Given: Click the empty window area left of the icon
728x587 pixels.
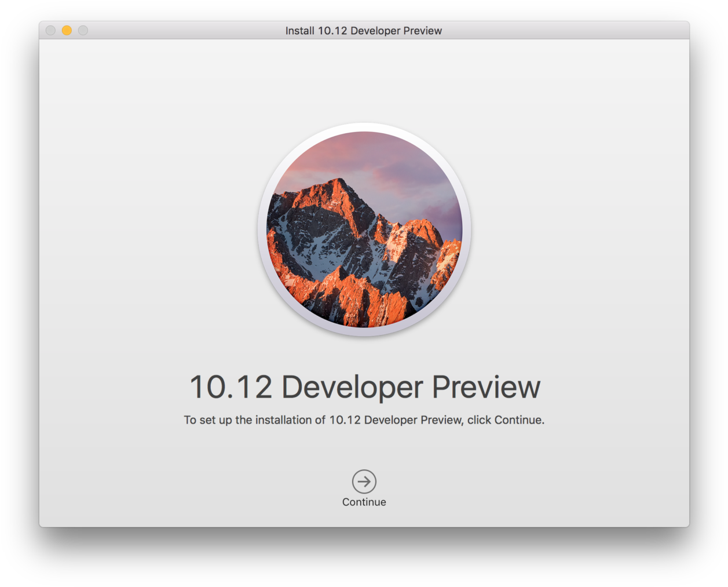Looking at the screenshot, I should tap(145, 232).
